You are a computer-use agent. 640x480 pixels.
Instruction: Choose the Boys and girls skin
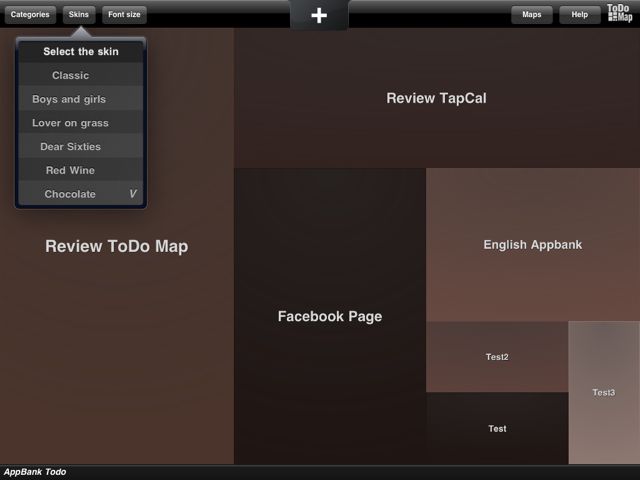point(81,99)
